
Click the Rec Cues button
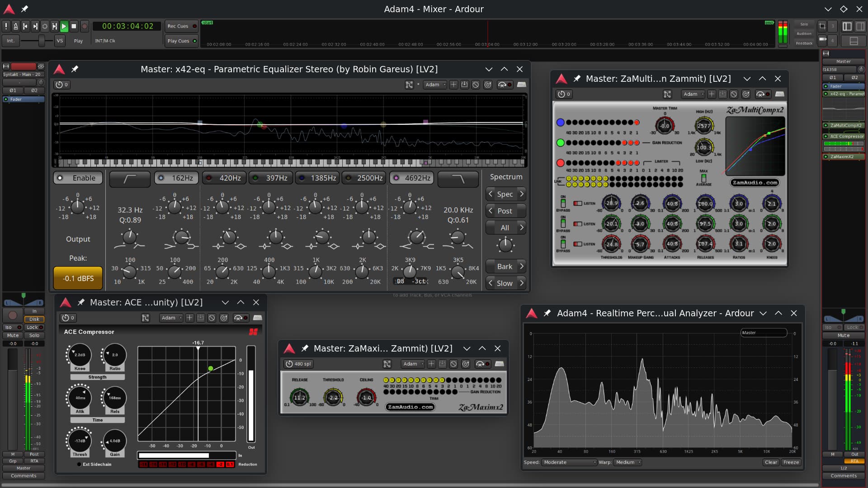click(x=181, y=26)
